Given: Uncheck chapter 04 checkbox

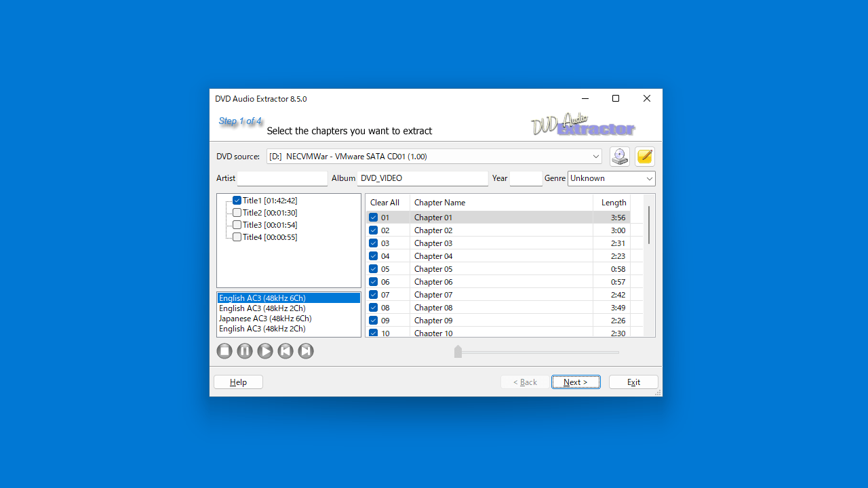Looking at the screenshot, I should pos(373,256).
